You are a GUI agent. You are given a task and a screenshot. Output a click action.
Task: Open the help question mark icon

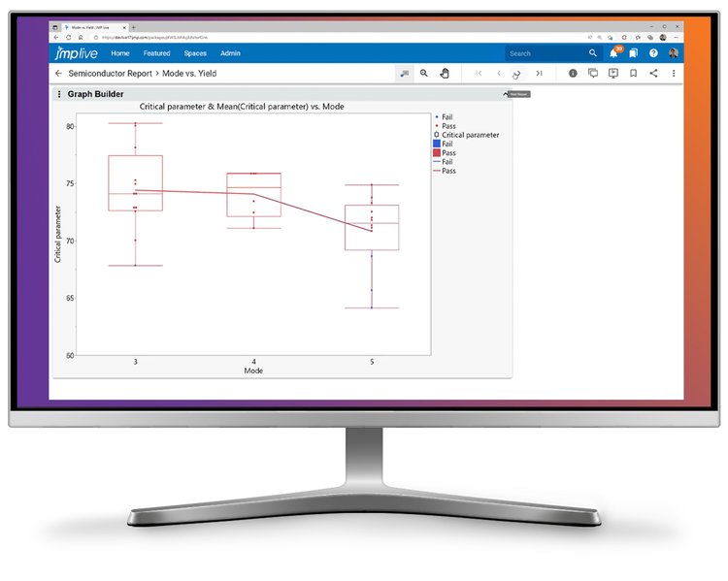click(653, 53)
